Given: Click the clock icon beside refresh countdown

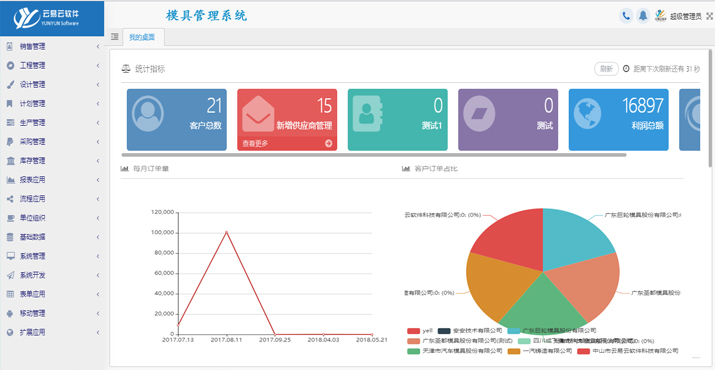Looking at the screenshot, I should pos(626,69).
